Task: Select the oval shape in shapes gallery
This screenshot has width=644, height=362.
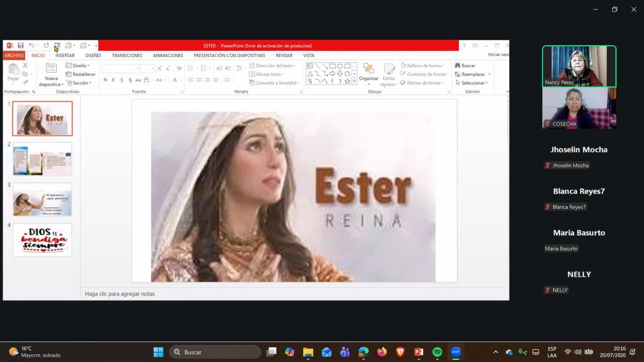Action: click(340, 66)
